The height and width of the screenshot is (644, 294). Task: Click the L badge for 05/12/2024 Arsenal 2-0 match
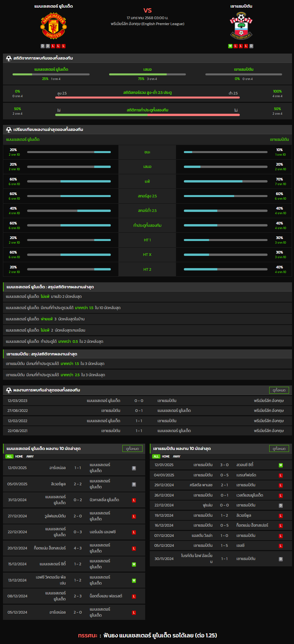[134, 613]
